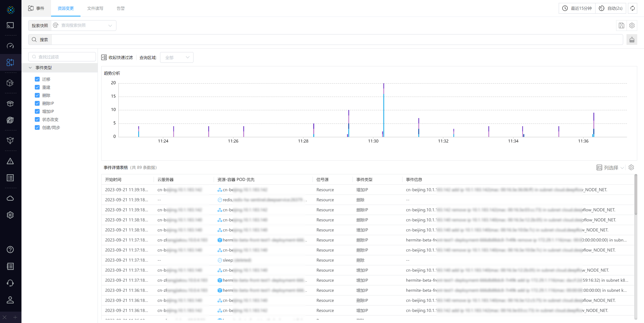The image size is (644, 323).
Task: Uncheck the 迁移 event type checkbox
Action: pyautogui.click(x=37, y=79)
